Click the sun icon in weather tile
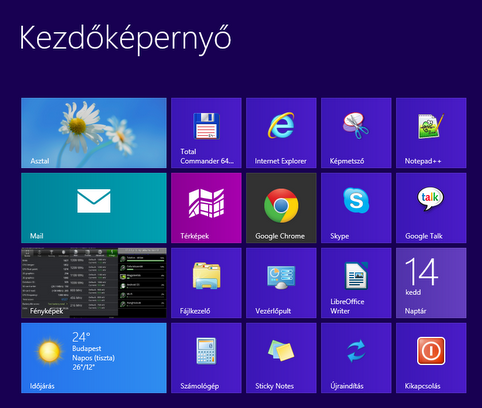This screenshot has width=482, height=408. click(49, 351)
